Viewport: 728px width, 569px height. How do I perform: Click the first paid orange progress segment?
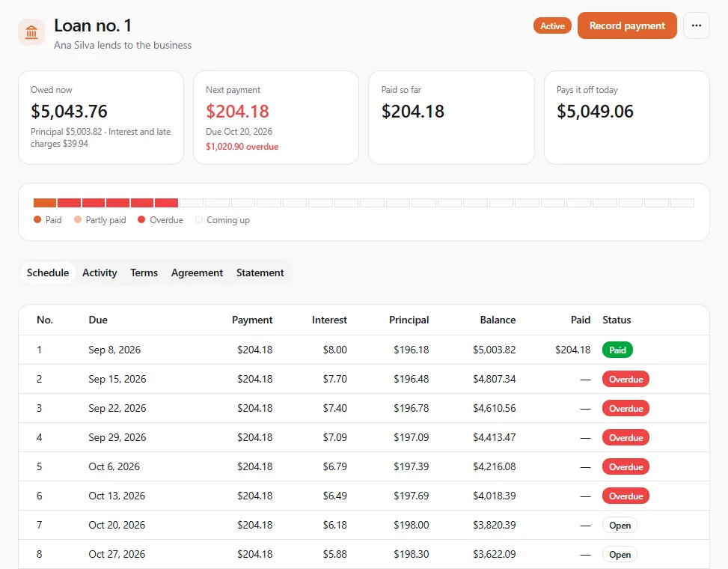[45, 203]
